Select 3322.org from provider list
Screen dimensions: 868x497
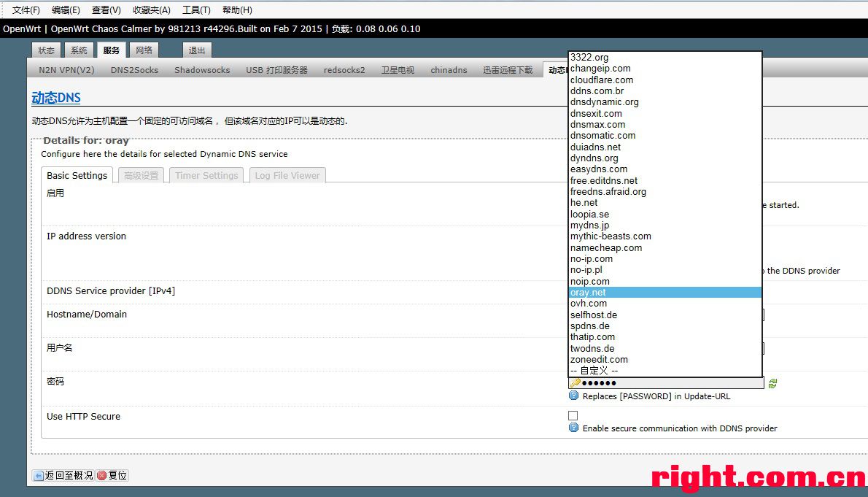coord(665,57)
